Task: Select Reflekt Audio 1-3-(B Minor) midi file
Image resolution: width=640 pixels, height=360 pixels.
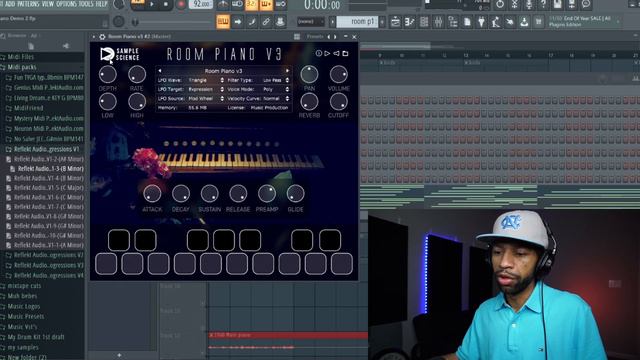Action: [51, 169]
